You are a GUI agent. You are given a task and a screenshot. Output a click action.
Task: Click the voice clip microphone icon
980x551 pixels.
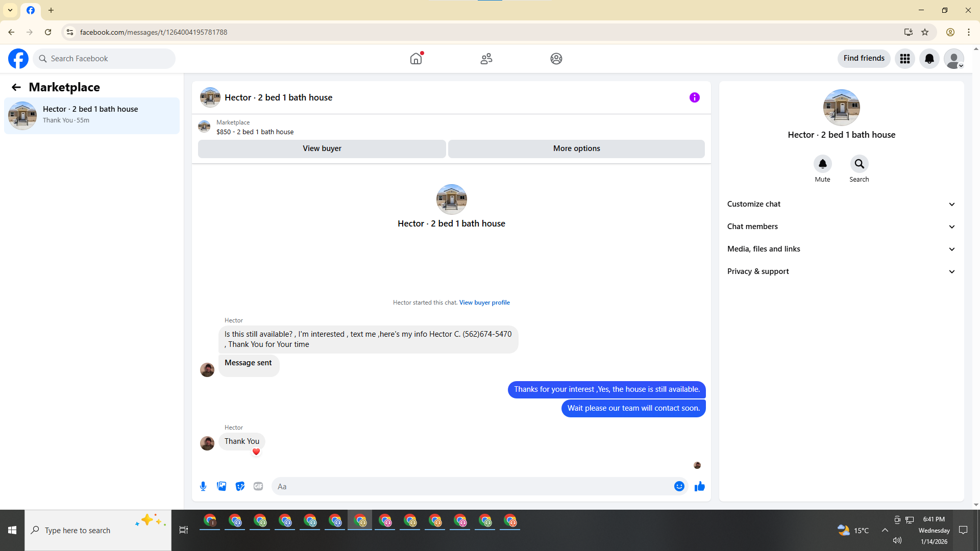pyautogui.click(x=203, y=486)
